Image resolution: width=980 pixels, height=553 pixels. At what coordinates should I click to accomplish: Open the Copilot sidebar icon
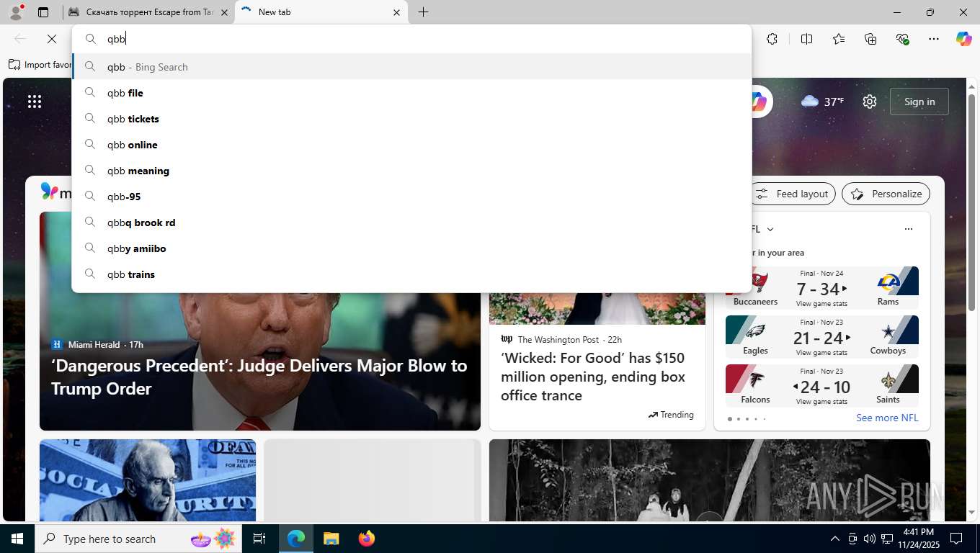(x=964, y=39)
